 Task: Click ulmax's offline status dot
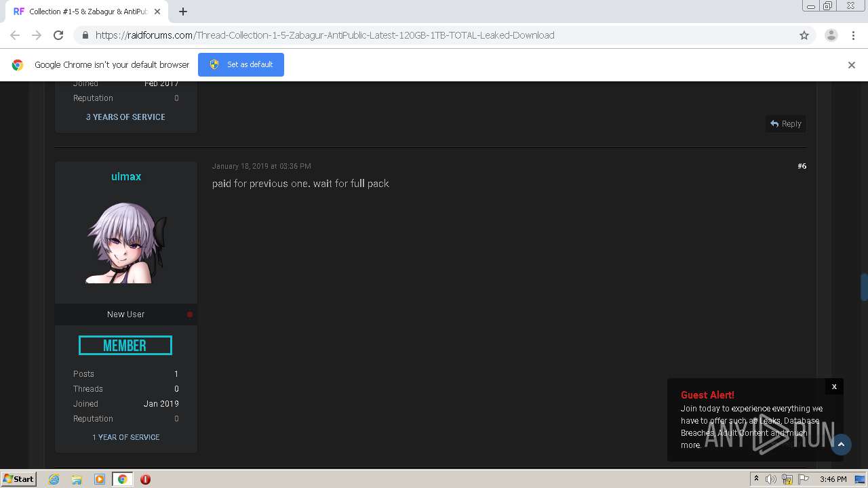click(190, 314)
